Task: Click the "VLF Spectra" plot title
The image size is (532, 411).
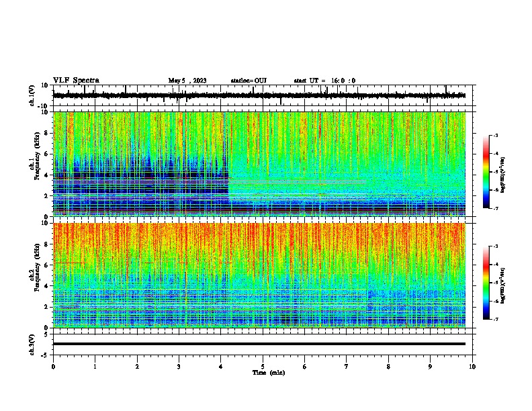Action: [76, 81]
